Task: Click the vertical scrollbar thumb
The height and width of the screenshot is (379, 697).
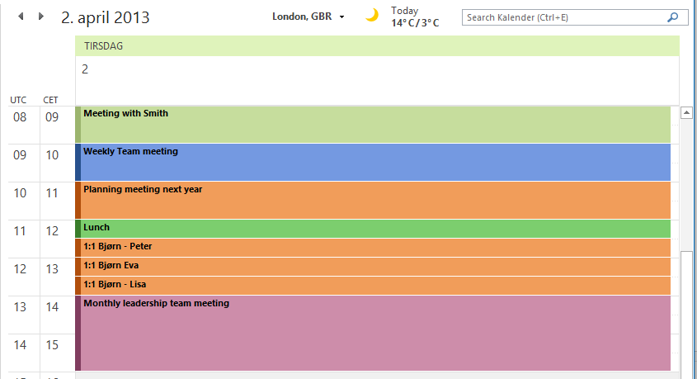Action: 686,315
